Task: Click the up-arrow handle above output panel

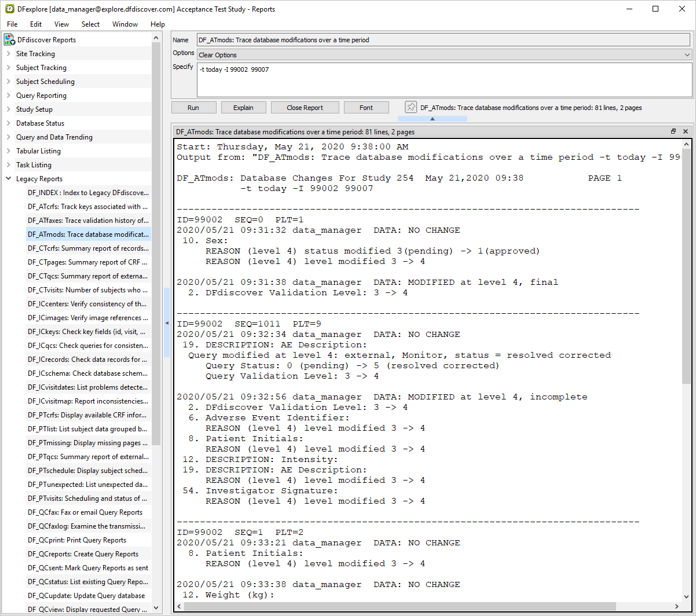Action: click(x=432, y=119)
